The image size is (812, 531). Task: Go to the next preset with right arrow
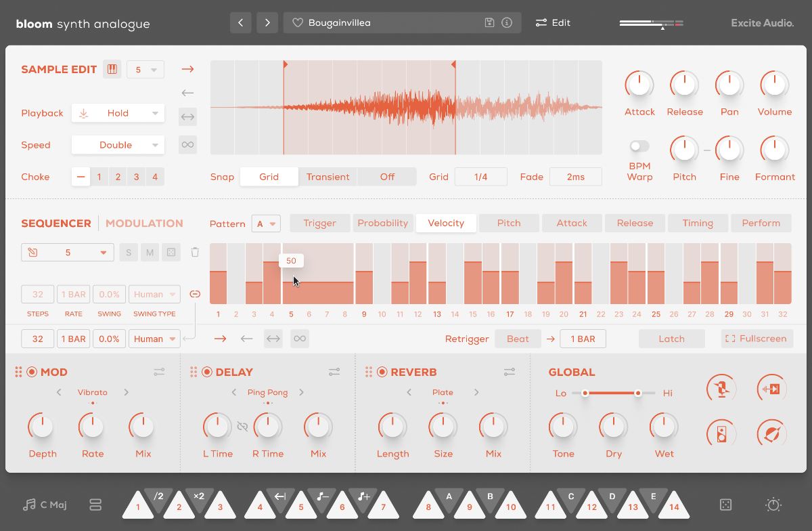point(267,22)
